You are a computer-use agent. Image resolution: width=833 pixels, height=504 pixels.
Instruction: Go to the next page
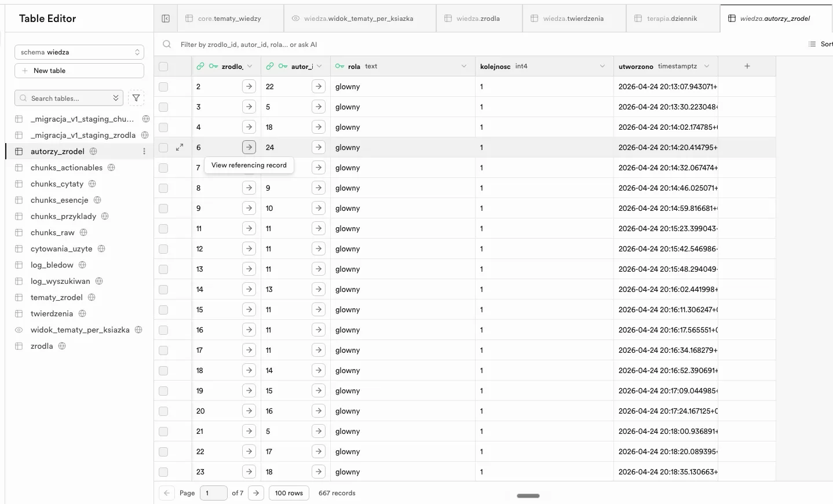tap(256, 493)
